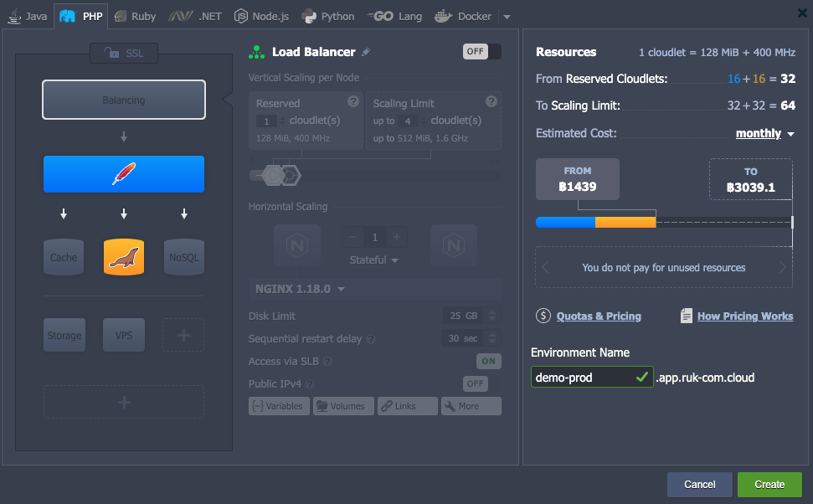Click the green Load Balancer nodes icon
The height and width of the screenshot is (504, 813).
256,52
